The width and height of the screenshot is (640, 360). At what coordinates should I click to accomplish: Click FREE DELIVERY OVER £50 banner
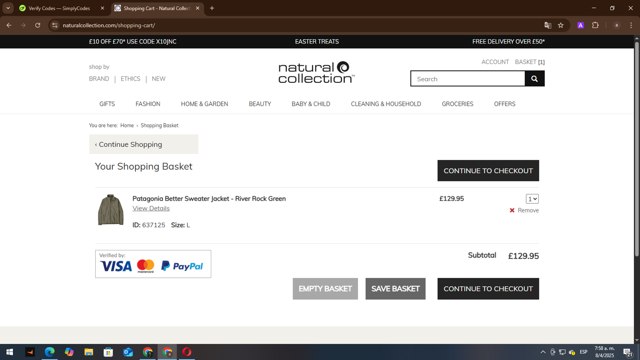[509, 42]
